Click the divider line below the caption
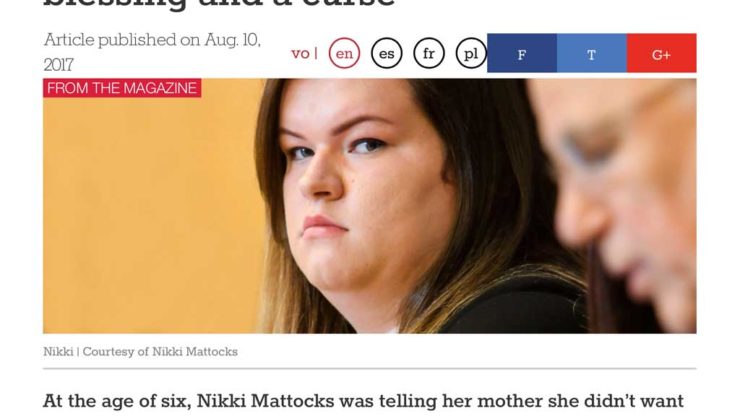Image resolution: width=740 pixels, height=416 pixels. pos(370,368)
